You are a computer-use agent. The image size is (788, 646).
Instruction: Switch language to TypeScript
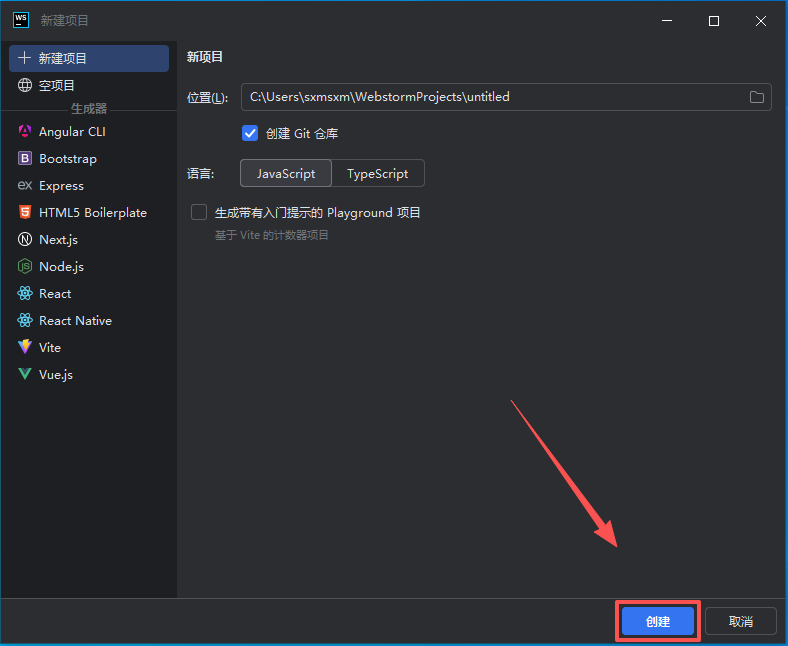click(x=378, y=173)
